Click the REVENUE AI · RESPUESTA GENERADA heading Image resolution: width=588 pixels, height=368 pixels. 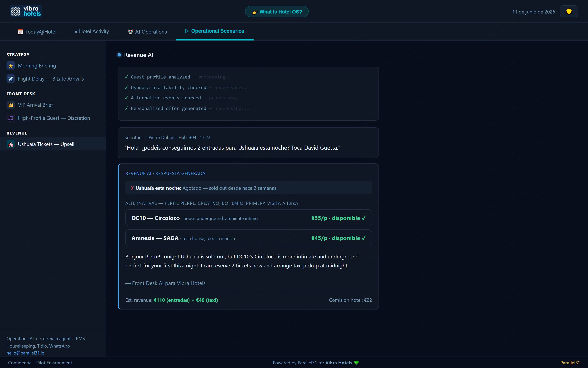(165, 174)
